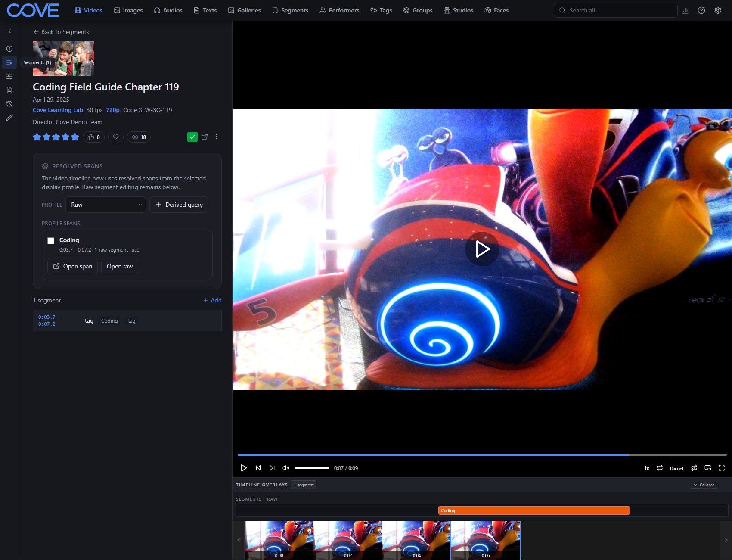Select the 0:06 filmstrip thumbnail
Viewport: 732px width, 560px height.
(486, 540)
